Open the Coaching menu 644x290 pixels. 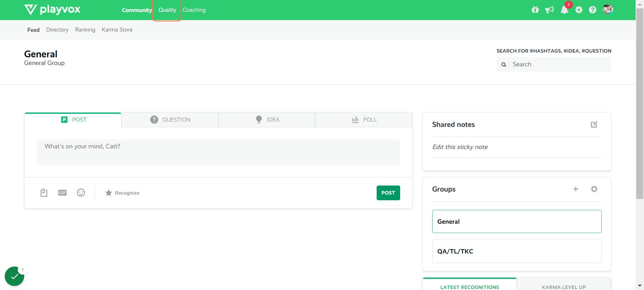(194, 10)
